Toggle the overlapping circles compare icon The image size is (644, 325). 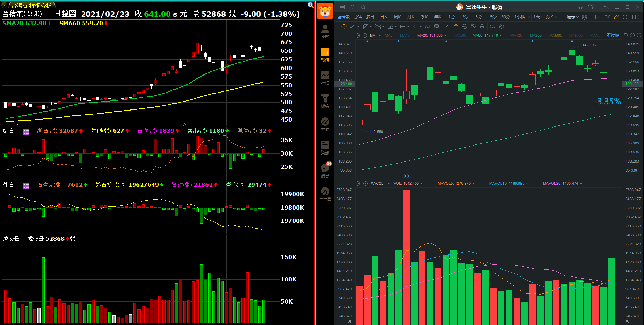pyautogui.click(x=492, y=26)
